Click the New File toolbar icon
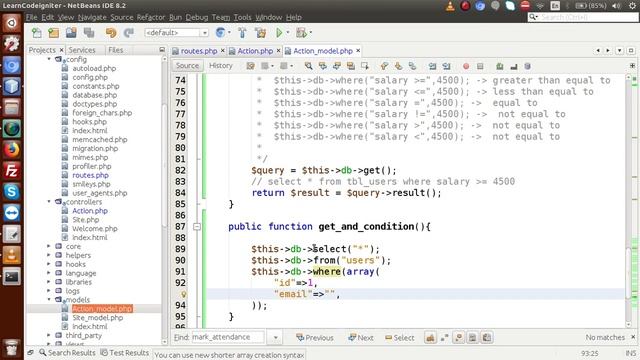 pyautogui.click(x=36, y=33)
